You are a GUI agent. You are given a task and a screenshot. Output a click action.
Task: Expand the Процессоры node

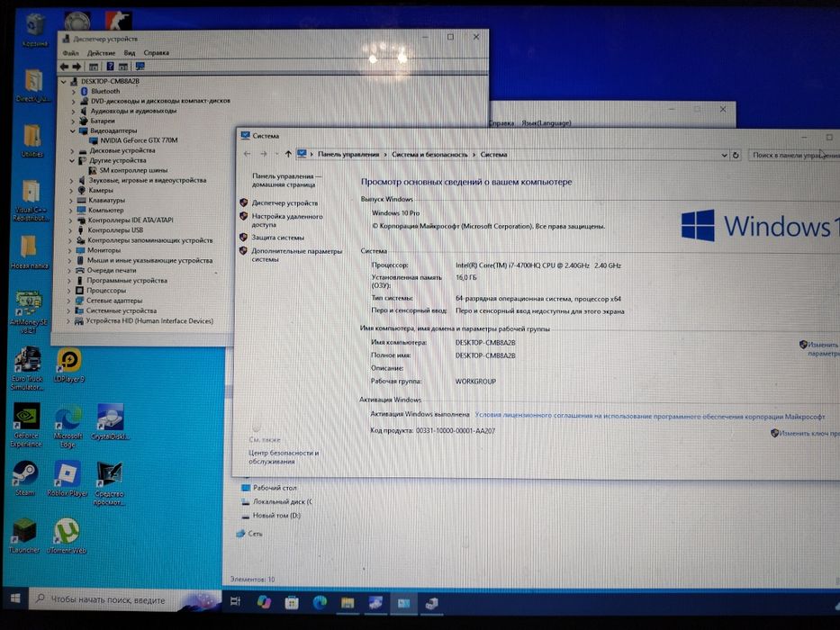point(69,291)
